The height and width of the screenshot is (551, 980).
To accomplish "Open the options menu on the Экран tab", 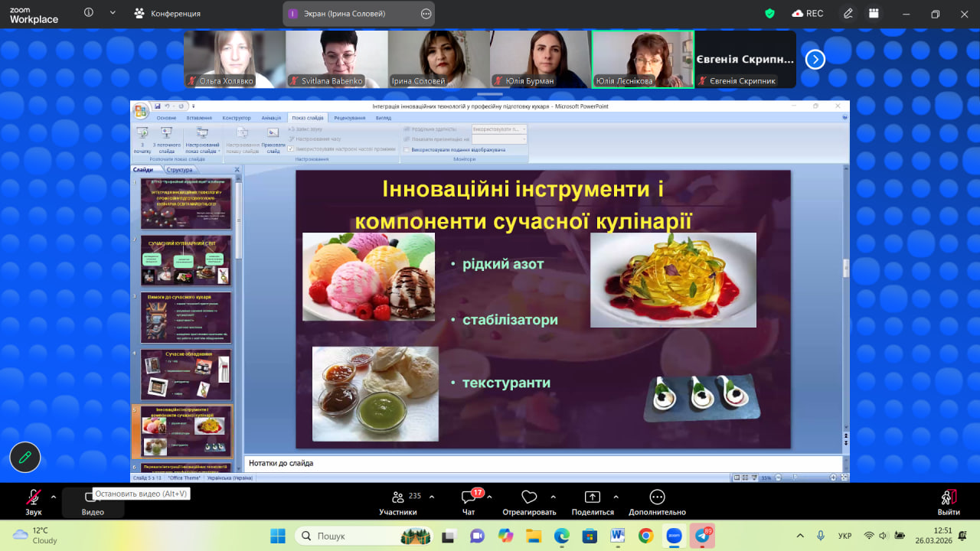I will coord(426,14).
